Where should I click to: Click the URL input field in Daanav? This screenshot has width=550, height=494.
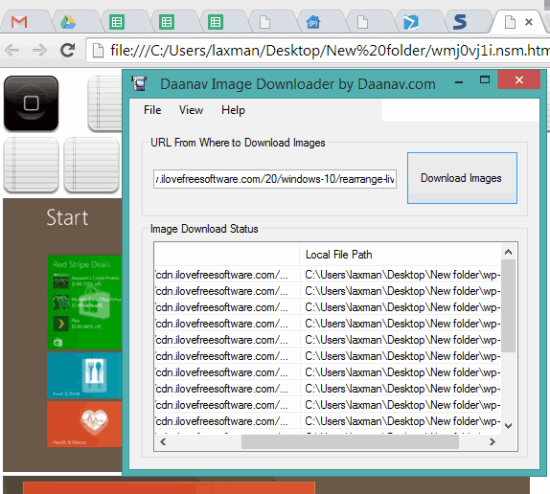pyautogui.click(x=275, y=179)
